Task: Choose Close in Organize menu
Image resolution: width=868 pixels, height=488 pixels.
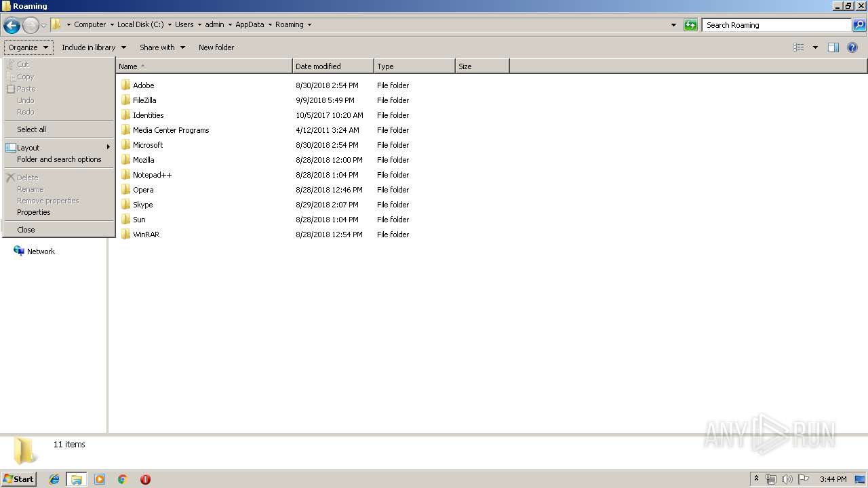Action: coord(59,230)
